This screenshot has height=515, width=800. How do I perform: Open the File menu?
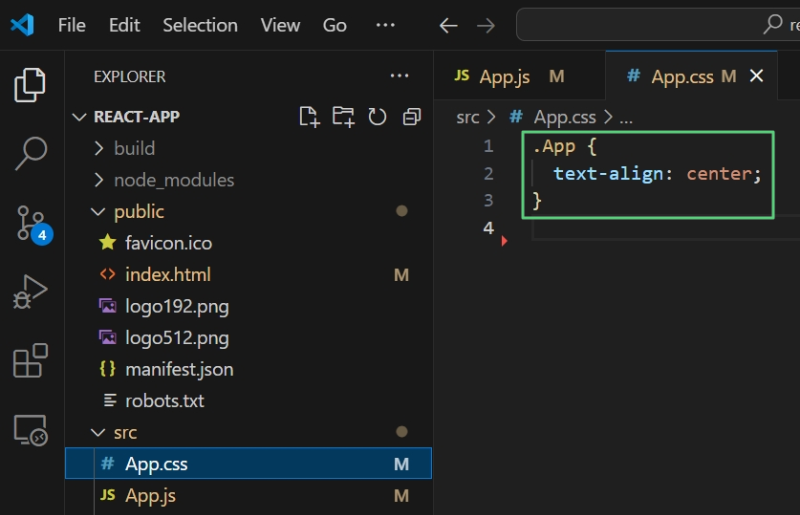point(72,25)
